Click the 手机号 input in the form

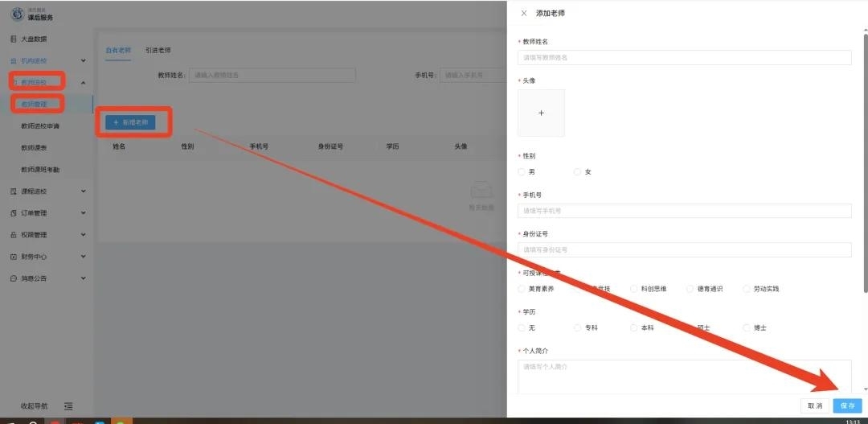tap(684, 211)
